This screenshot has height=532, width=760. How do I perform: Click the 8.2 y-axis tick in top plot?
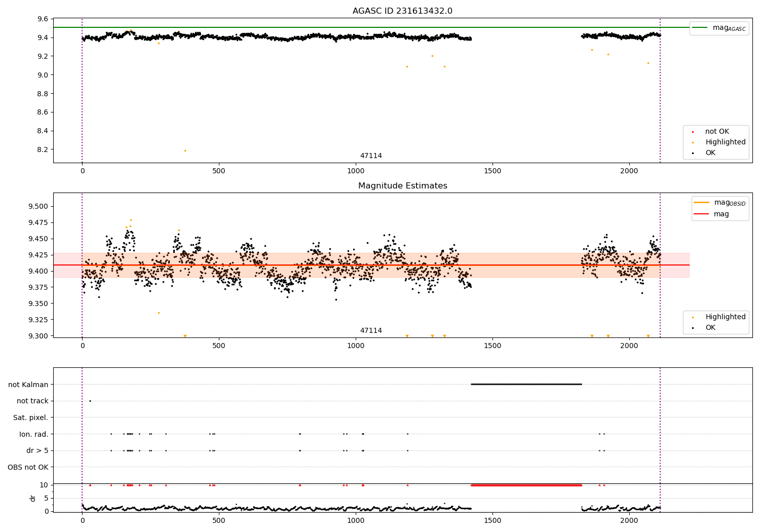click(x=43, y=150)
